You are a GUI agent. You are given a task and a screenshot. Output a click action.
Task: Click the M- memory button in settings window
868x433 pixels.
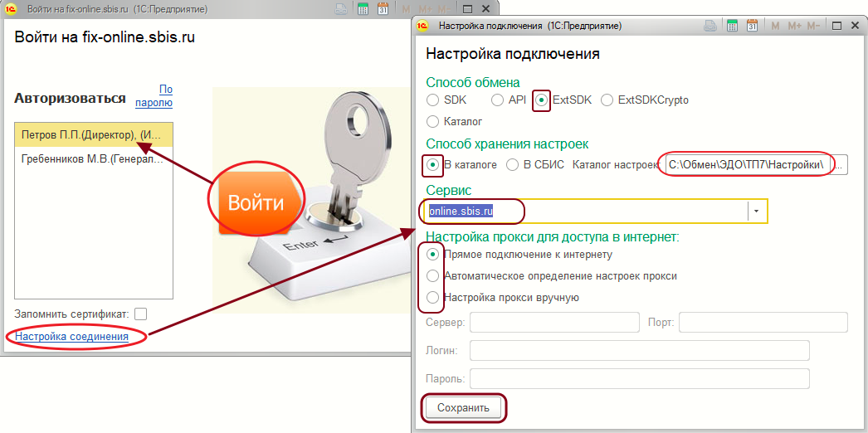(x=815, y=26)
